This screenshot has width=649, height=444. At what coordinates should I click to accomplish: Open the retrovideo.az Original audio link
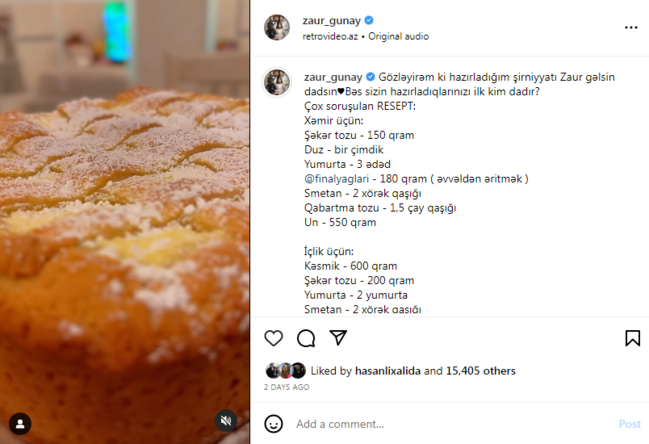(x=366, y=36)
